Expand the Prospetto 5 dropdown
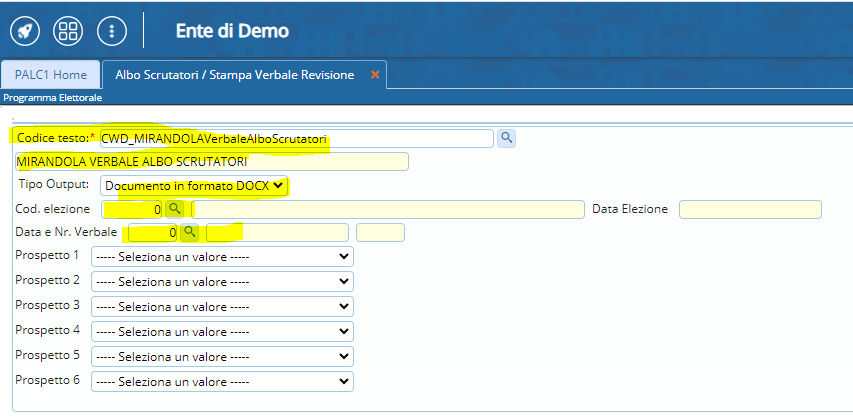Screen dimensions: 853x419 click(x=222, y=356)
